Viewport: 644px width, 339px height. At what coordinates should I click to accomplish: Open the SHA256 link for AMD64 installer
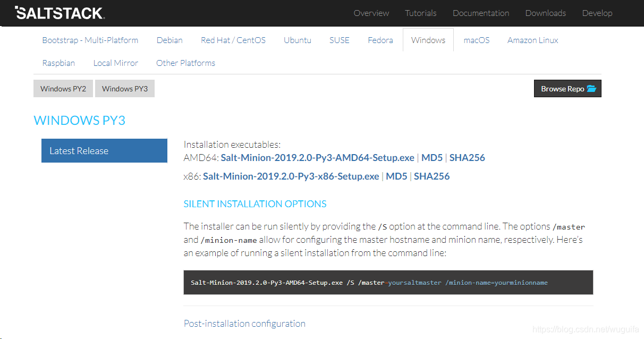(467, 158)
